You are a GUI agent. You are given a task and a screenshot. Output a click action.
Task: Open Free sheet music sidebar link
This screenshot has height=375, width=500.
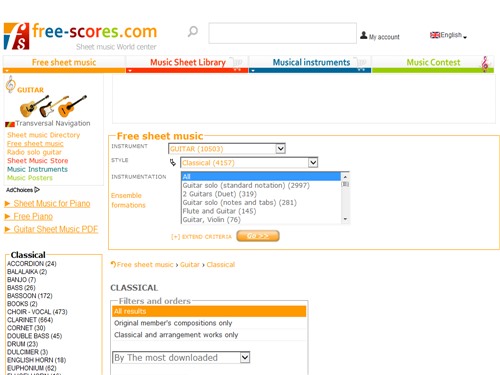[x=35, y=144]
